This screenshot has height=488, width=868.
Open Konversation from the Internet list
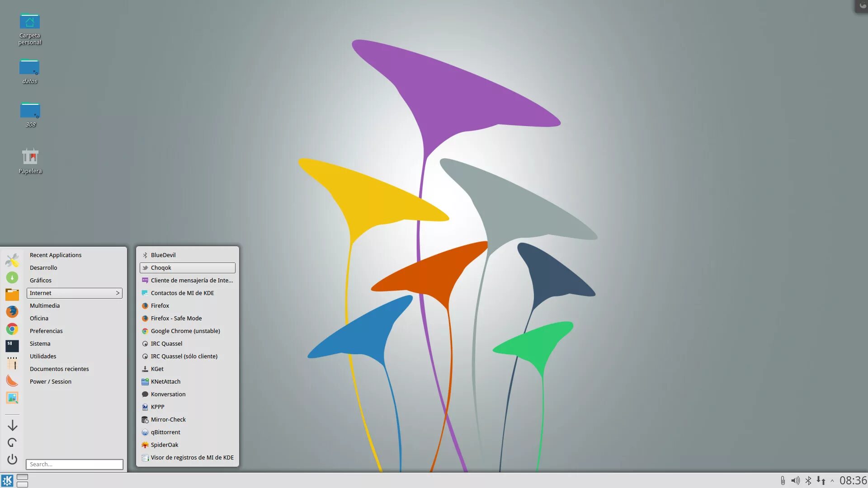168,394
